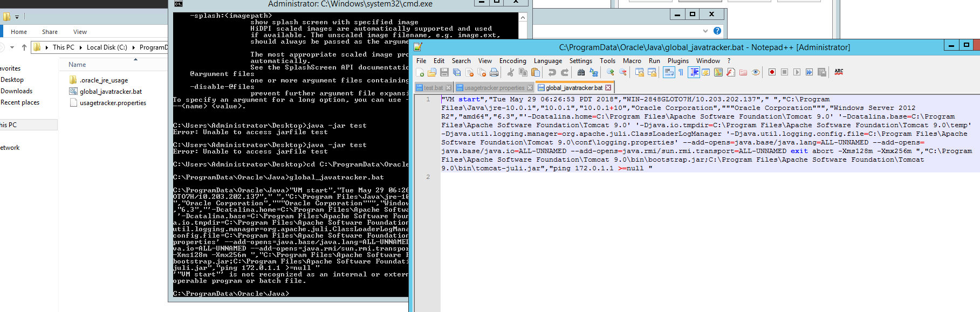This screenshot has height=312, width=980.
Task: Open the Plugins menu
Action: pos(678,61)
